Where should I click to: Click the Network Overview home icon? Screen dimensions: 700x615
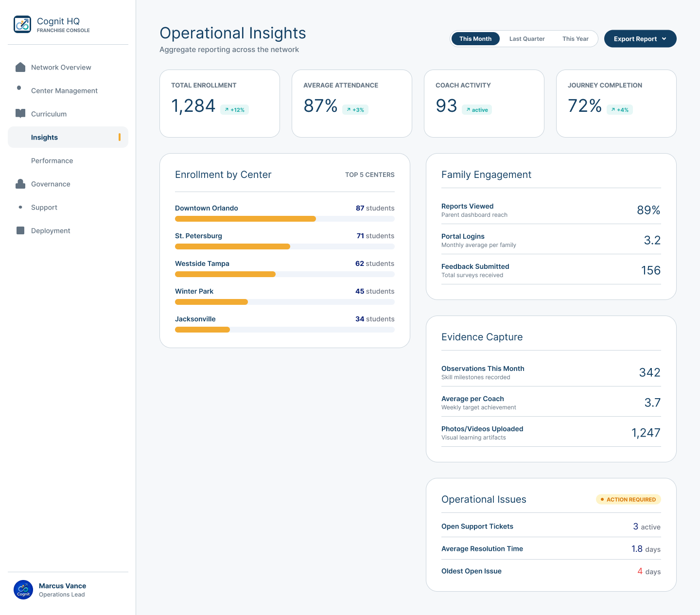20,67
